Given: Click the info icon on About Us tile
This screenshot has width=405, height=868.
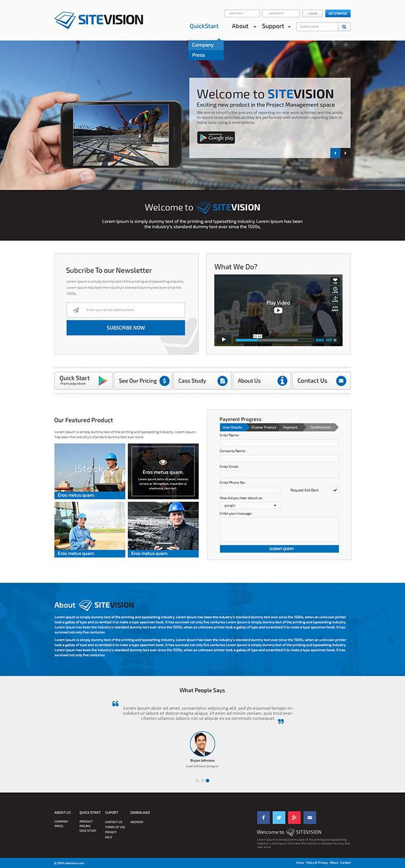Looking at the screenshot, I should coord(282,381).
